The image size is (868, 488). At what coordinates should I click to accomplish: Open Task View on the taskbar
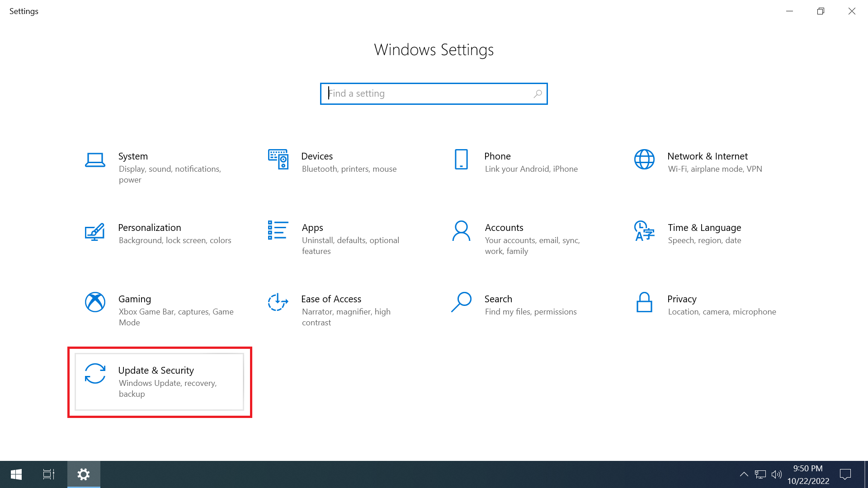coord(49,474)
